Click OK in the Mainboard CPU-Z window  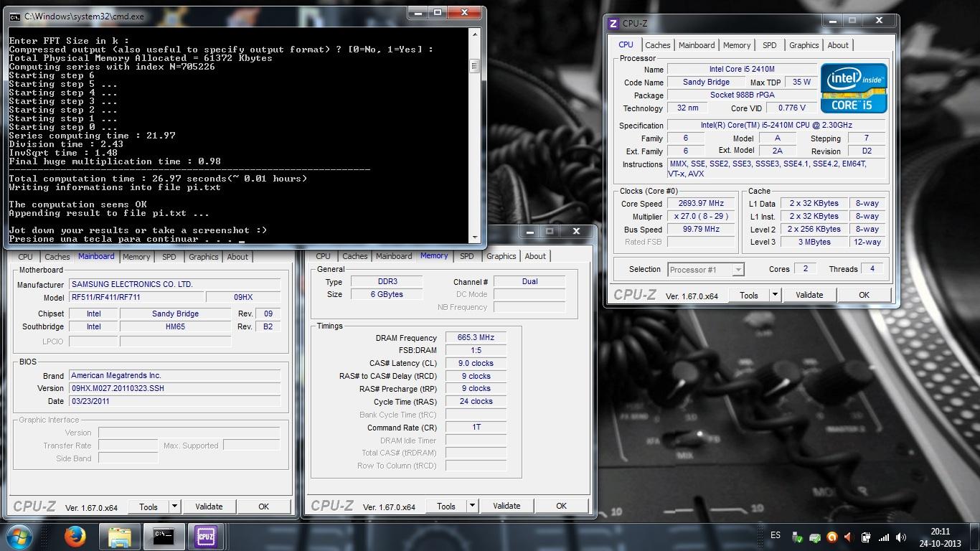click(263, 507)
